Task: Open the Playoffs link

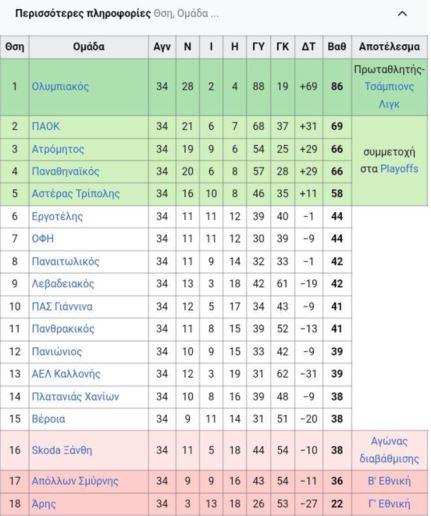Action: pos(399,169)
